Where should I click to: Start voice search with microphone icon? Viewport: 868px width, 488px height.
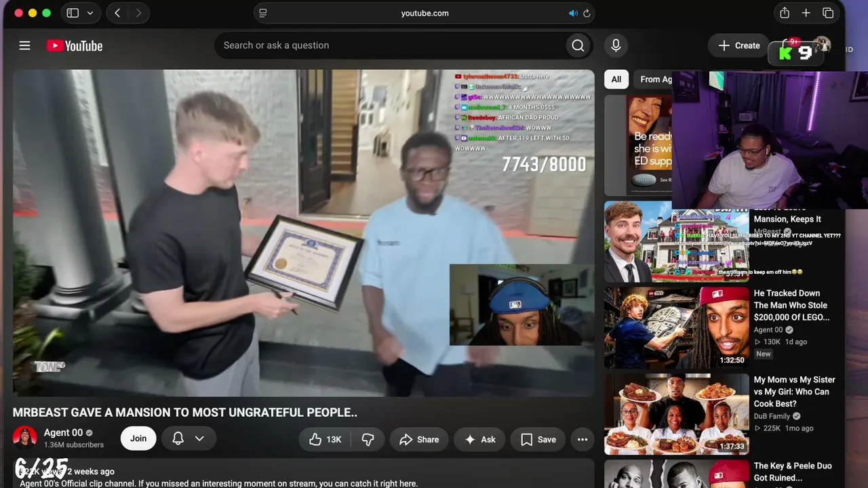pyautogui.click(x=616, y=45)
